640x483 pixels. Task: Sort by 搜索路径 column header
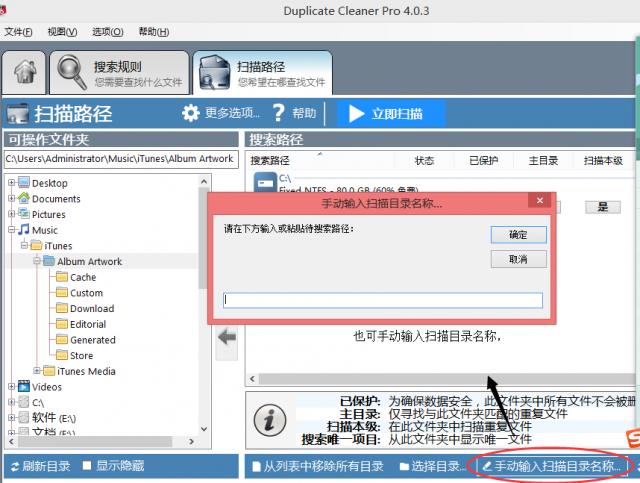tap(320, 160)
